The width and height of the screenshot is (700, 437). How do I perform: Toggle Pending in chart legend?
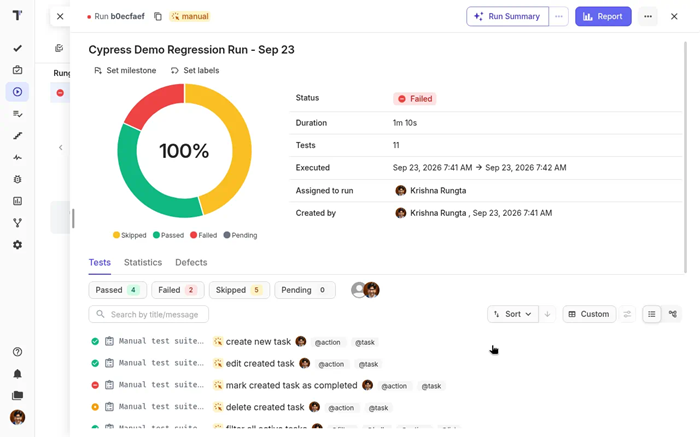(240, 235)
